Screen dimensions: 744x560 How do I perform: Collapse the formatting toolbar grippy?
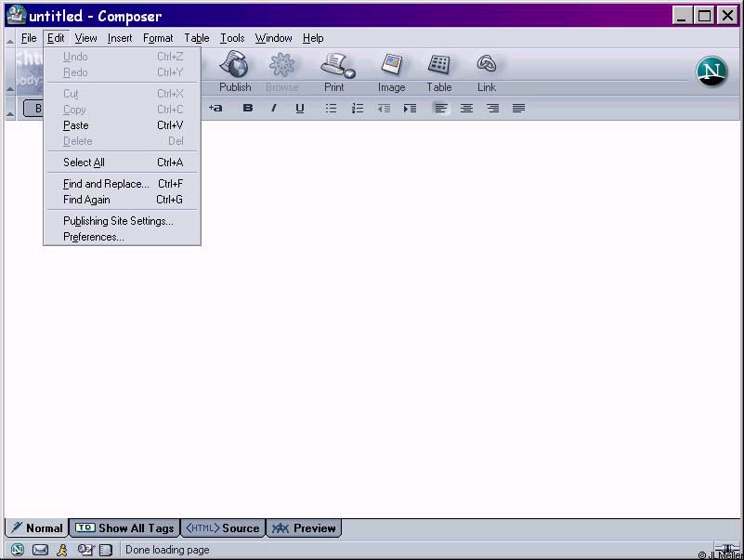[10, 109]
